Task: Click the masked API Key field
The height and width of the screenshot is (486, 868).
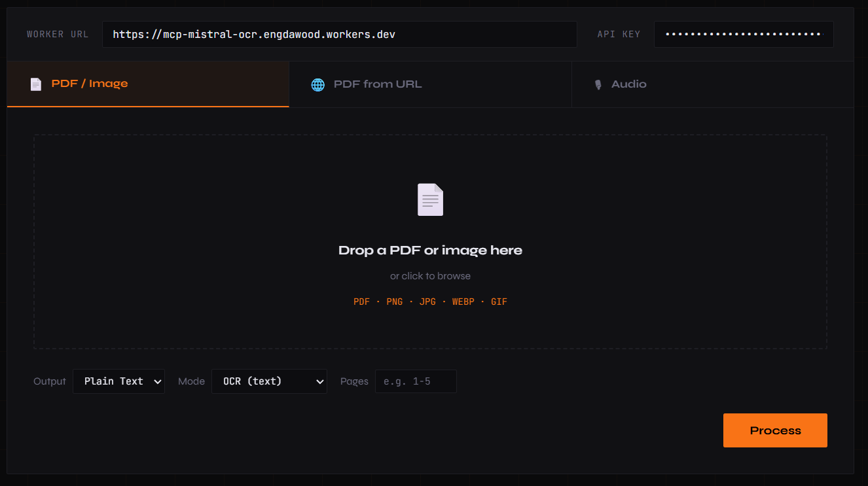Action: pyautogui.click(x=744, y=34)
